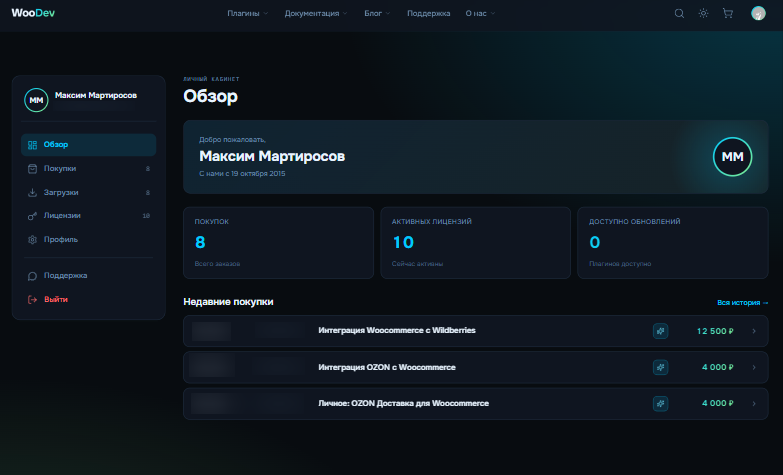Open Интеграция Woocommerce с Wildberries purchase
The image size is (783, 475).
click(x=475, y=331)
